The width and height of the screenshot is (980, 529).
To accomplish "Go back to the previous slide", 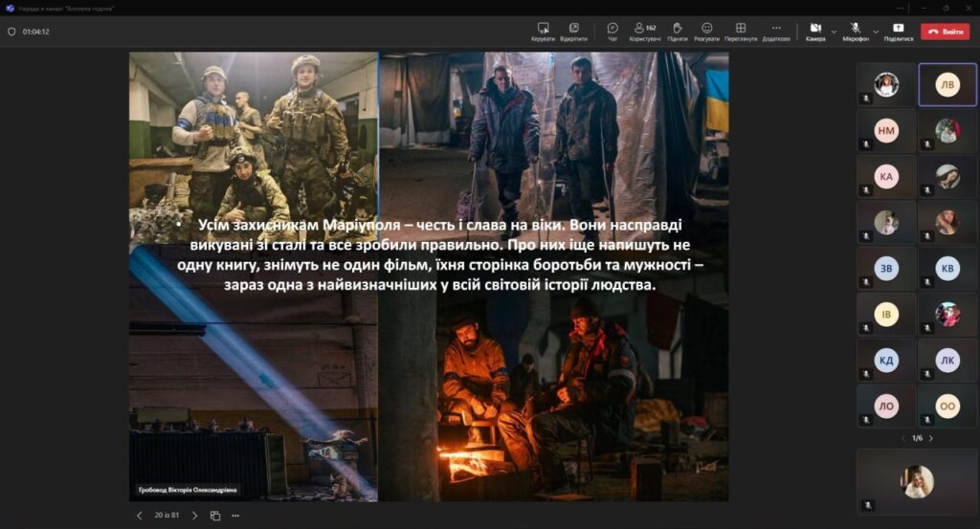I will point(140,516).
